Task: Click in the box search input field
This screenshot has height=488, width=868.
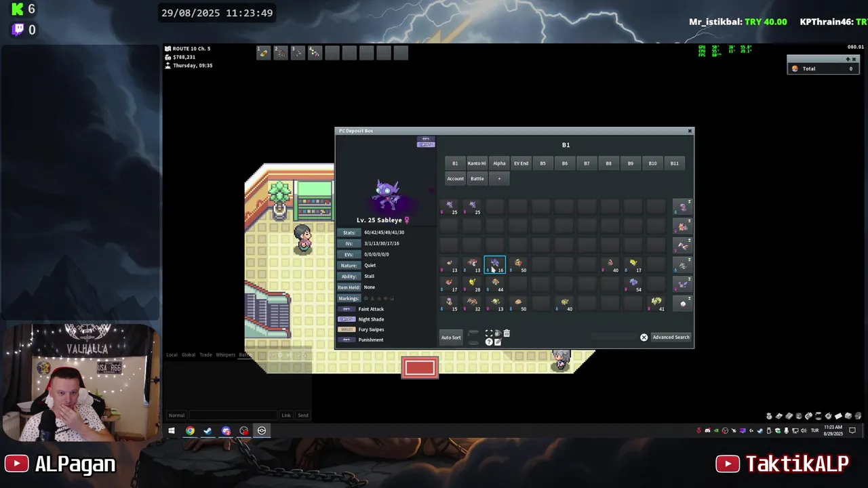Action: click(x=614, y=337)
